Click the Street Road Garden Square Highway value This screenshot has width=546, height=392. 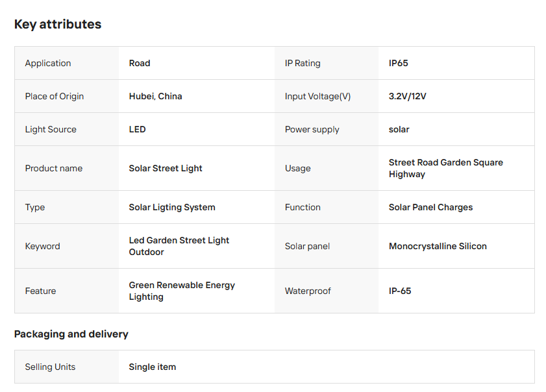446,168
